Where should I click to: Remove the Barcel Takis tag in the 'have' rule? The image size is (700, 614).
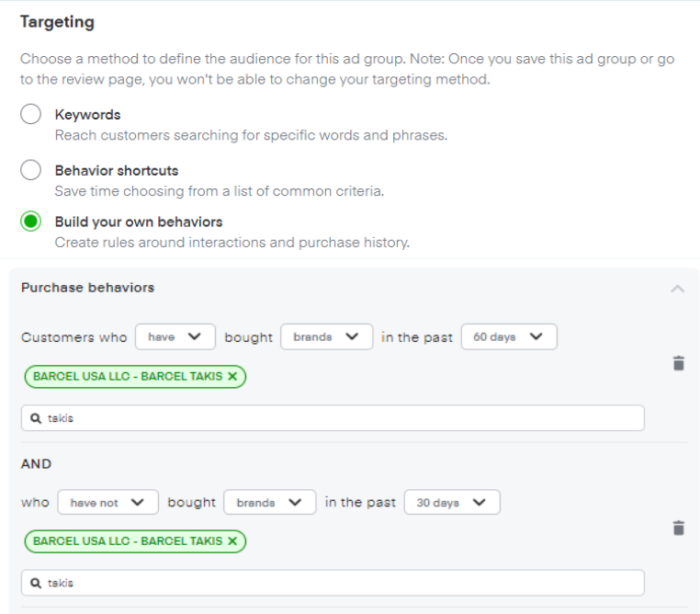[232, 376]
